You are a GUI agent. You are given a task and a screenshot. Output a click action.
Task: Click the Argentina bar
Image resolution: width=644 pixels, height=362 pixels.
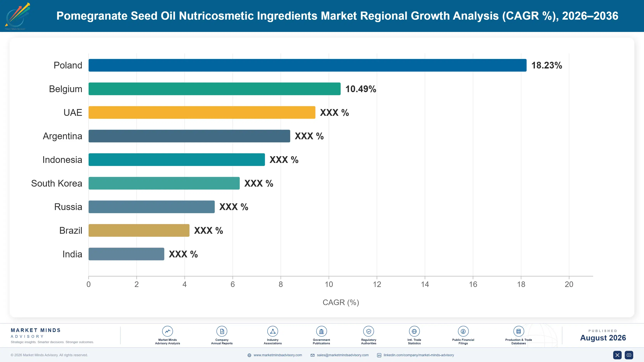coord(189,136)
